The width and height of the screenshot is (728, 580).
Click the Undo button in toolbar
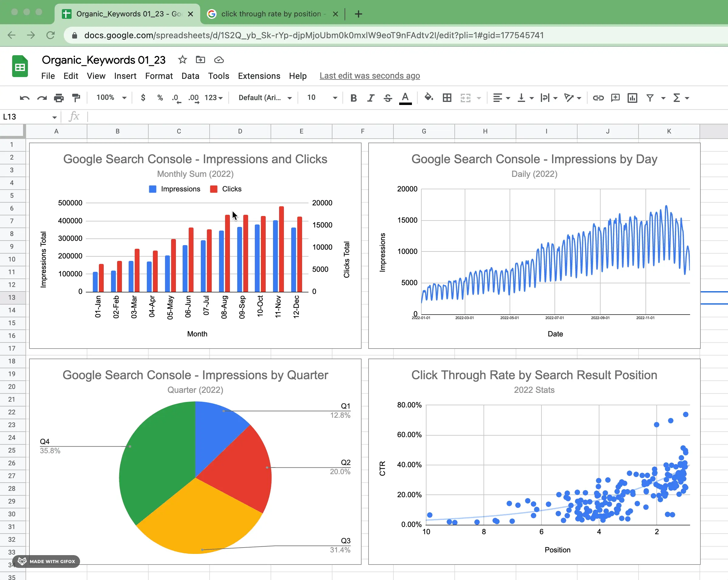(x=22, y=98)
